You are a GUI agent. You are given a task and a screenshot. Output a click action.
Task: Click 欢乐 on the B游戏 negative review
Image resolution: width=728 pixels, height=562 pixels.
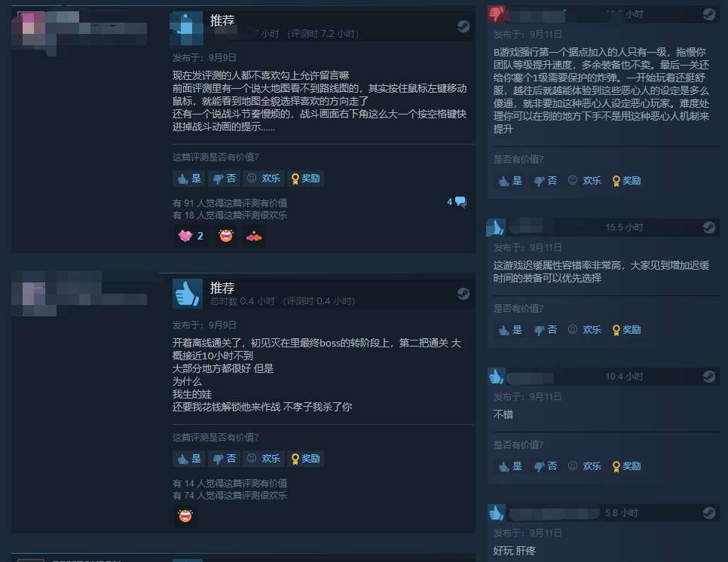(x=585, y=181)
